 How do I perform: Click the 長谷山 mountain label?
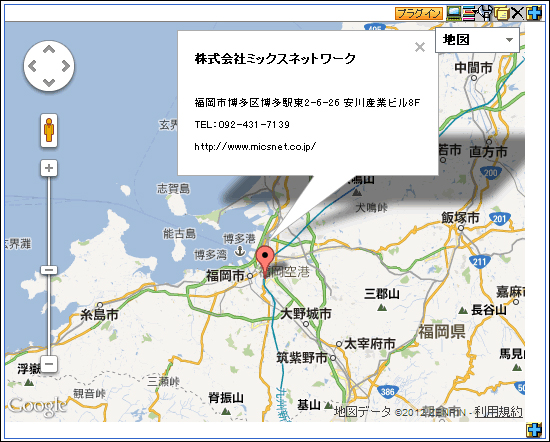[x=489, y=310]
